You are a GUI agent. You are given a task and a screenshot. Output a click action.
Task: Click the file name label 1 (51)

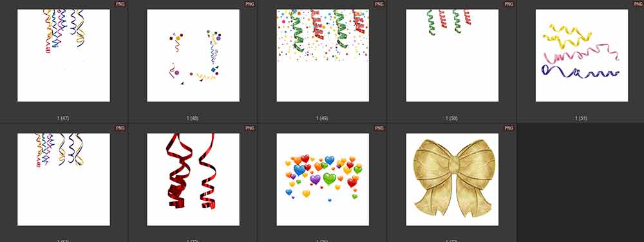[581, 118]
